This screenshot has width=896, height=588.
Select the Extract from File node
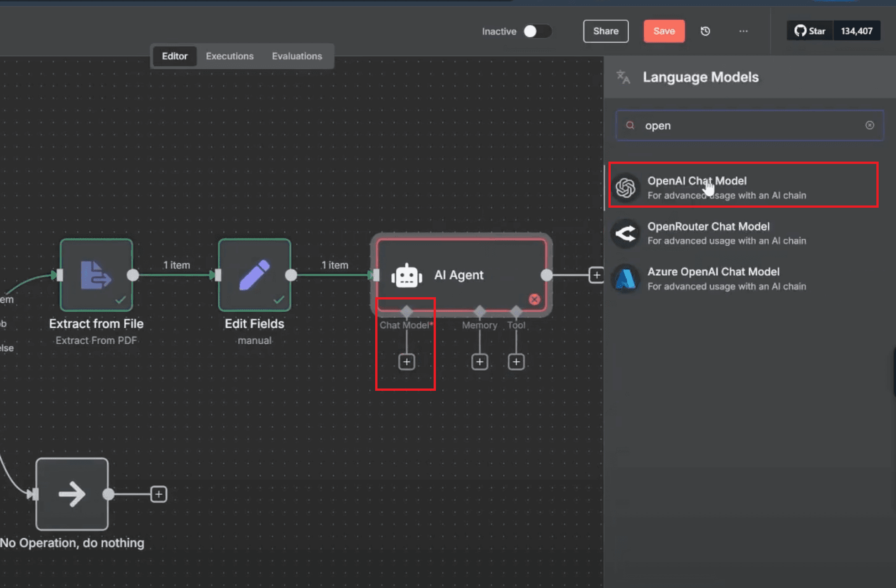pyautogui.click(x=96, y=275)
